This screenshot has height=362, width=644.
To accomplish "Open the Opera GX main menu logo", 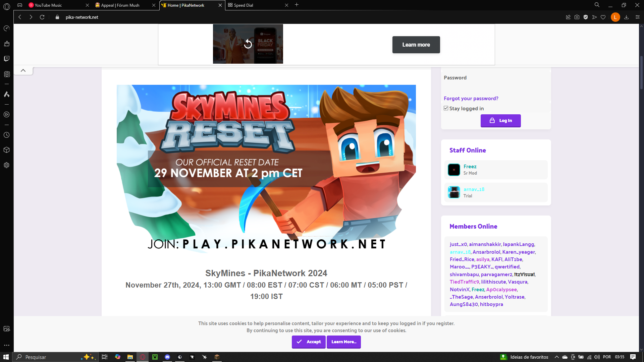I will point(7,6).
